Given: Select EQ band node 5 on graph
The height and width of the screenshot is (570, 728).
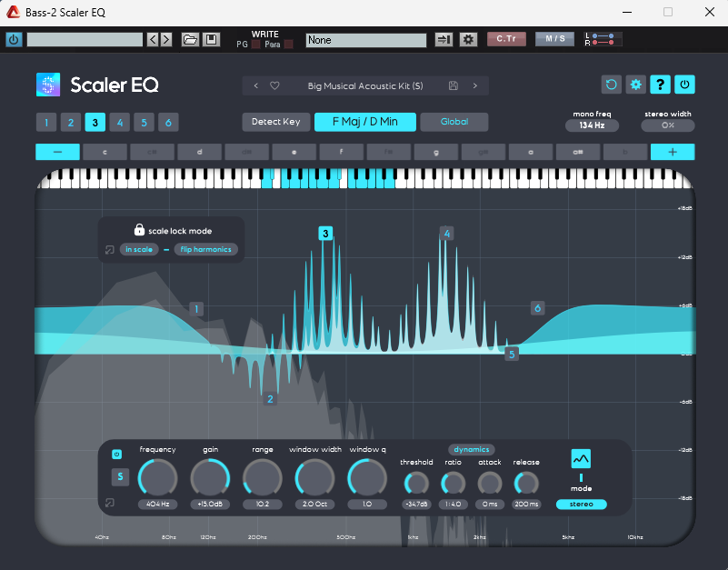Looking at the screenshot, I should pos(512,355).
